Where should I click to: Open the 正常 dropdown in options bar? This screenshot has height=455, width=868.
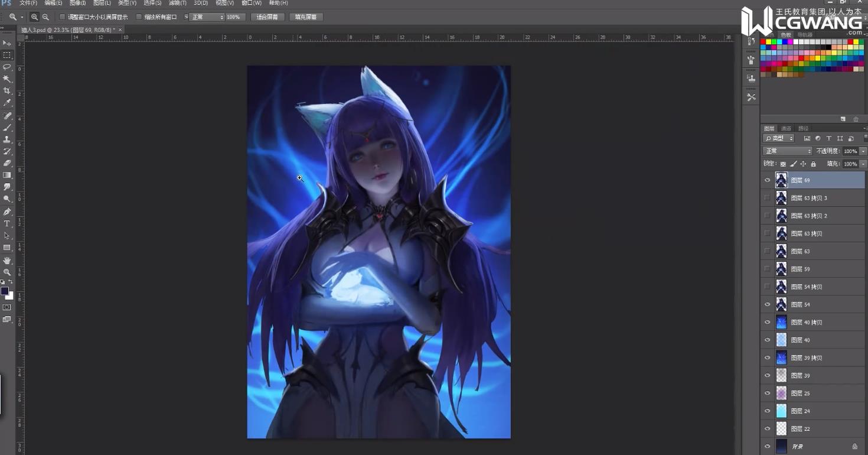(x=207, y=17)
